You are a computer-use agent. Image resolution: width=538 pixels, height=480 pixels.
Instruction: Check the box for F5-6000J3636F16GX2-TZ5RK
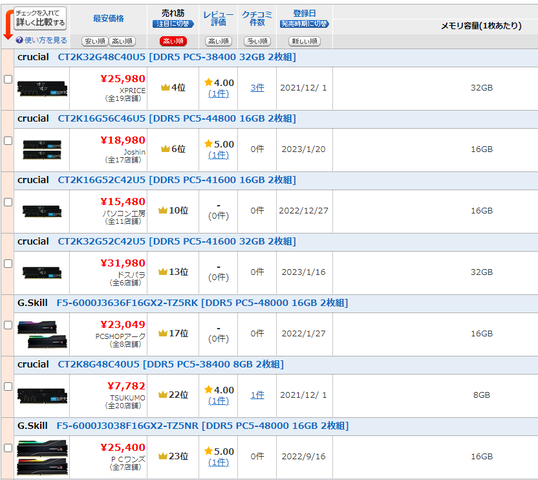click(8, 325)
